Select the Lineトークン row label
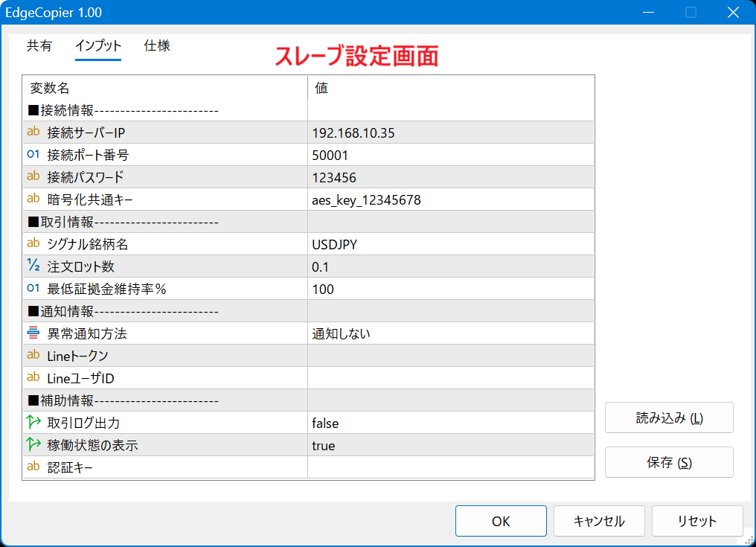This screenshot has height=547, width=756. [77, 356]
